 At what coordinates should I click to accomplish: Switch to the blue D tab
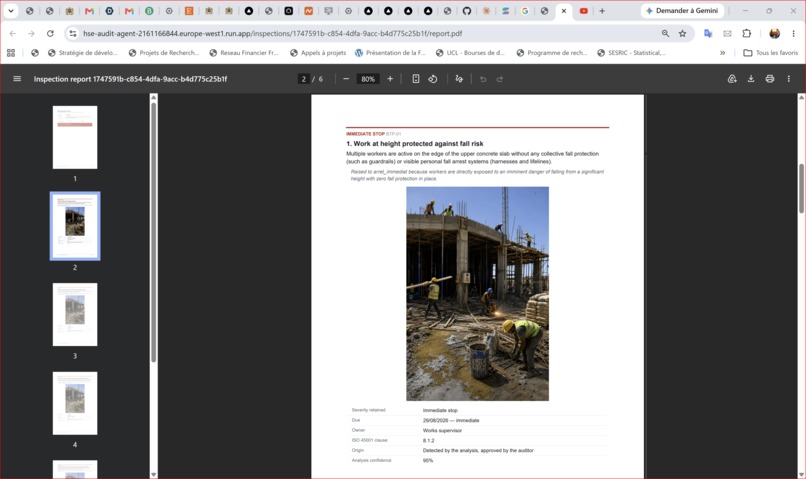click(x=109, y=11)
